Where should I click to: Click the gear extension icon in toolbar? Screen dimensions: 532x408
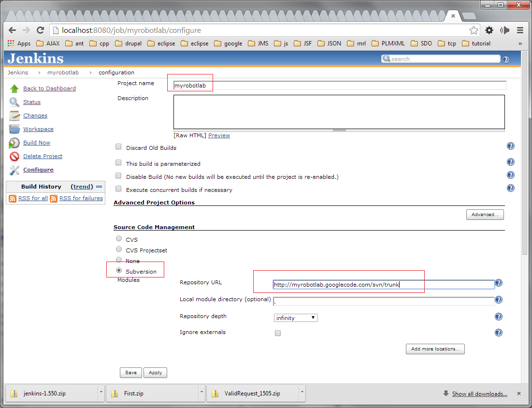pyautogui.click(x=489, y=30)
